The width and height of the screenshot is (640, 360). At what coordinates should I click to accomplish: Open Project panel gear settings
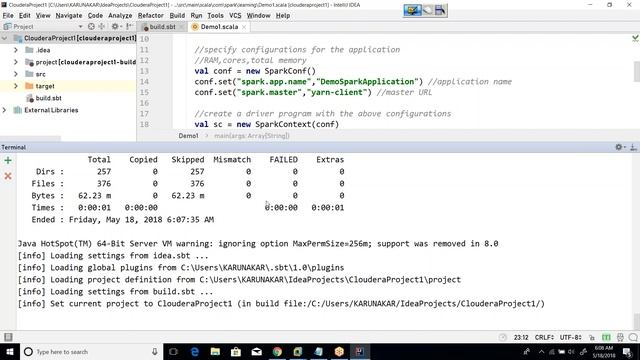coord(116,27)
